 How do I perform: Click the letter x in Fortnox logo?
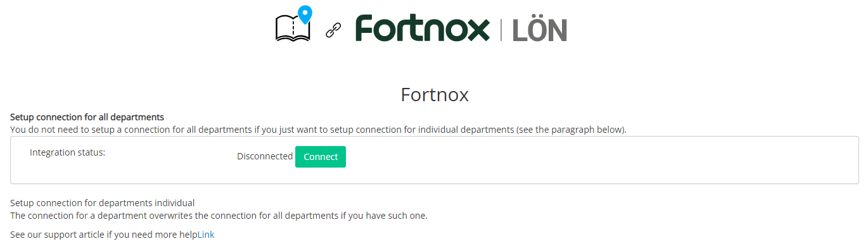(x=479, y=32)
